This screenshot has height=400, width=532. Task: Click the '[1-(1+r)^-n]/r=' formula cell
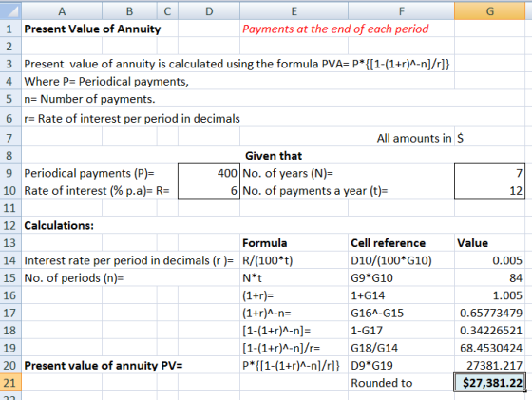click(x=294, y=348)
